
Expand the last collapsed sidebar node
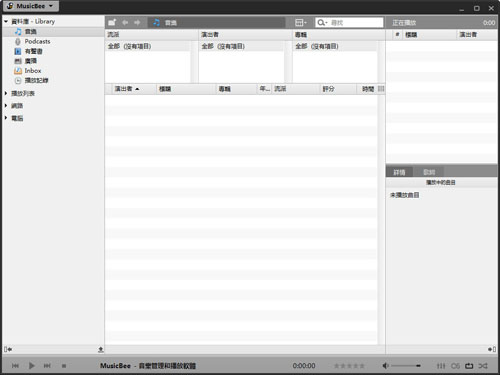pyautogui.click(x=6, y=118)
